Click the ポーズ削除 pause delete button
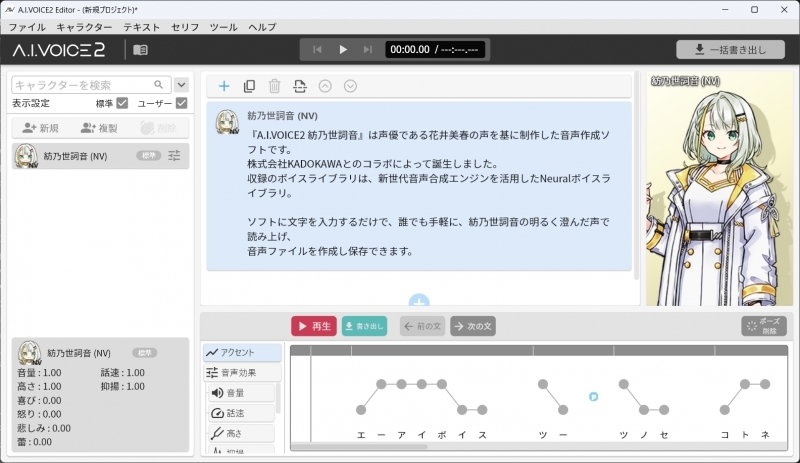Image resolution: width=800 pixels, height=463 pixels. pos(764,326)
